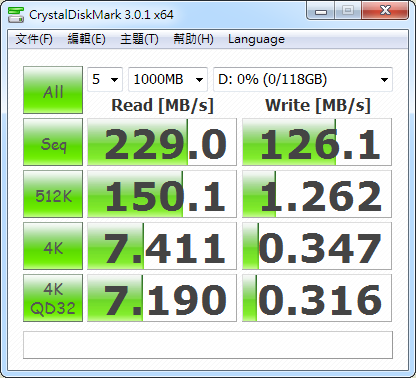Viewport: 416px width, 378px height.
Task: Open the 幫助(H) menu
Action: point(193,39)
